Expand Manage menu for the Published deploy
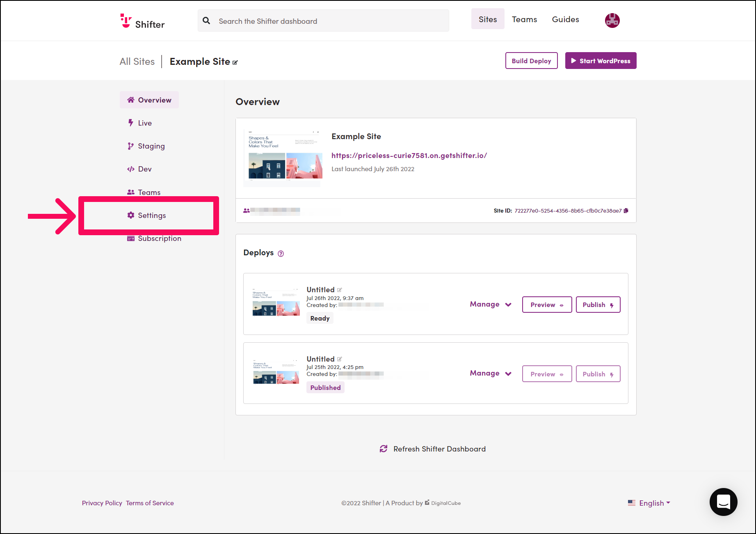756x534 pixels. [491, 373]
